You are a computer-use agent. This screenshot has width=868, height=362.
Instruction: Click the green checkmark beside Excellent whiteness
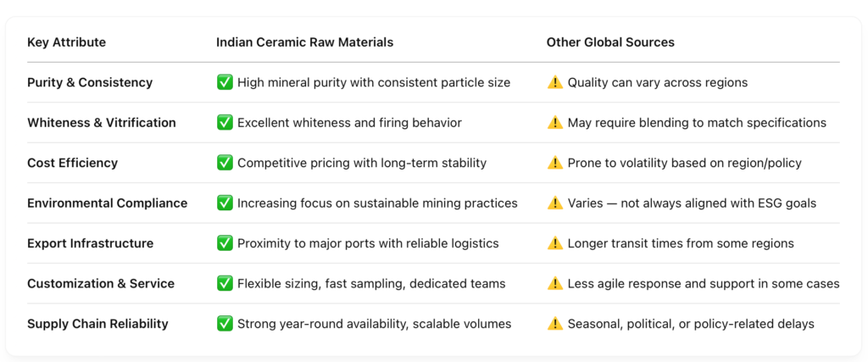pos(225,123)
